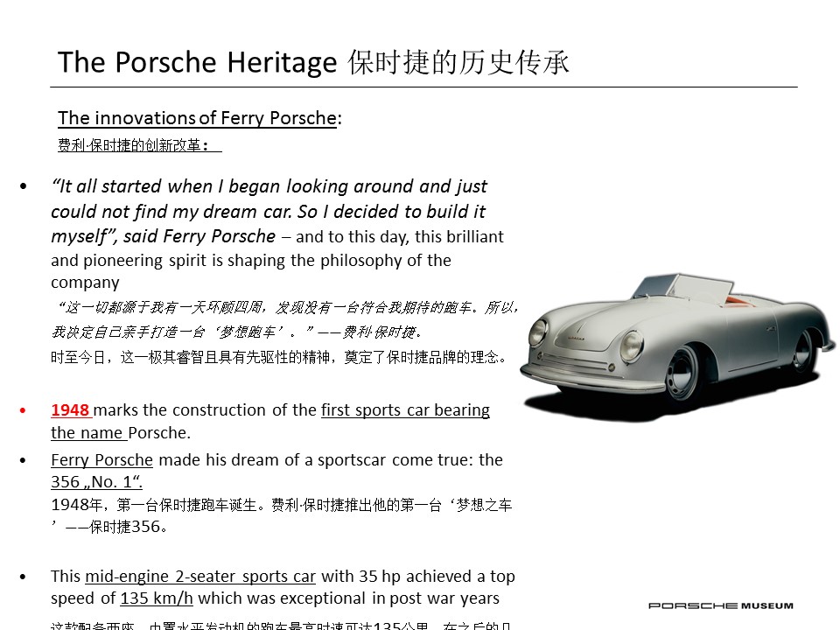
Task: Select underlined "Ferry Porsche" in the dream sportscar bullet
Action: click(101, 459)
